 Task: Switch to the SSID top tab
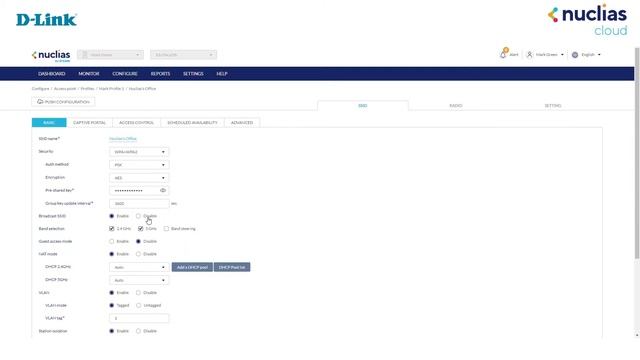tap(363, 106)
